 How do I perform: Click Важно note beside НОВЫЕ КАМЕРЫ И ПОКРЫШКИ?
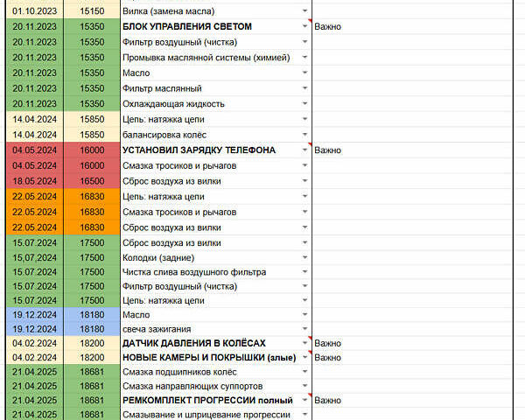(x=327, y=358)
